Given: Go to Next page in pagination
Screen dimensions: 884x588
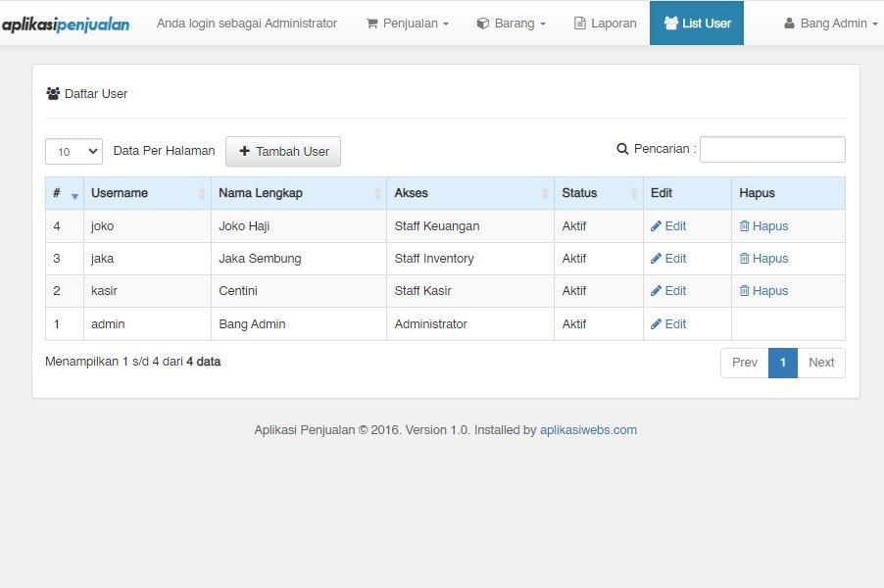Looking at the screenshot, I should click(821, 363).
